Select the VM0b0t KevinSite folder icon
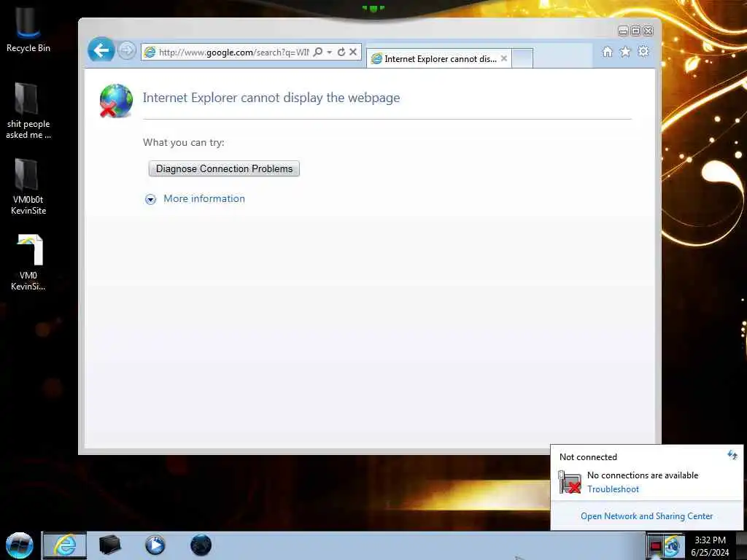Screen dimensions: 747x560 click(28, 186)
